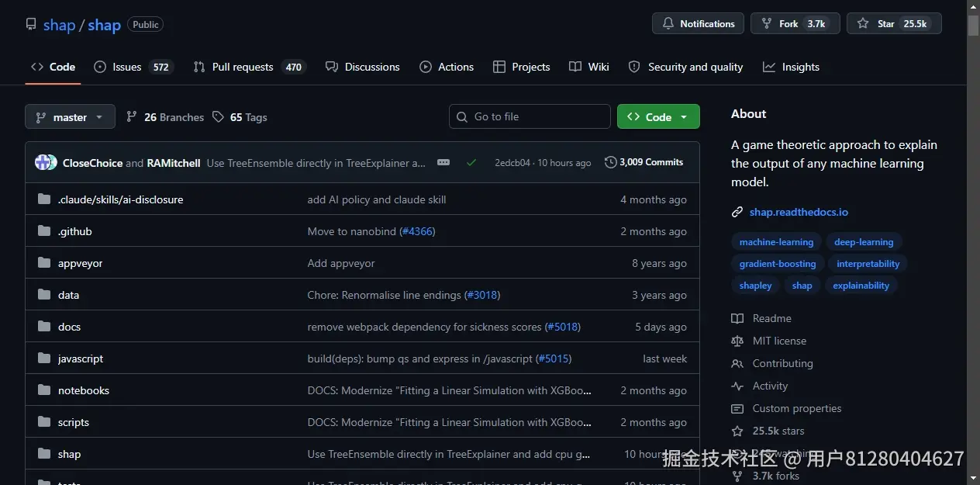Open the Discussions tab

pos(363,67)
